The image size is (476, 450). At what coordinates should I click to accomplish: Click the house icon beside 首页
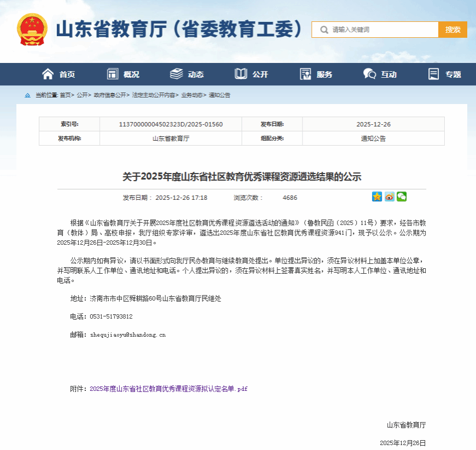(x=48, y=74)
